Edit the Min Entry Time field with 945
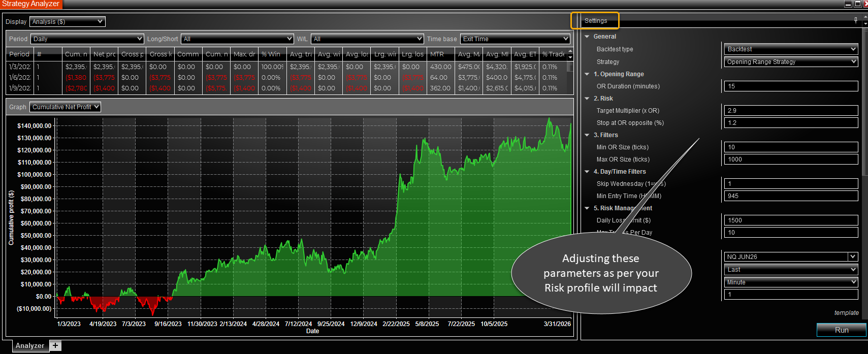Viewport: 868px width, 354px height. [791, 196]
